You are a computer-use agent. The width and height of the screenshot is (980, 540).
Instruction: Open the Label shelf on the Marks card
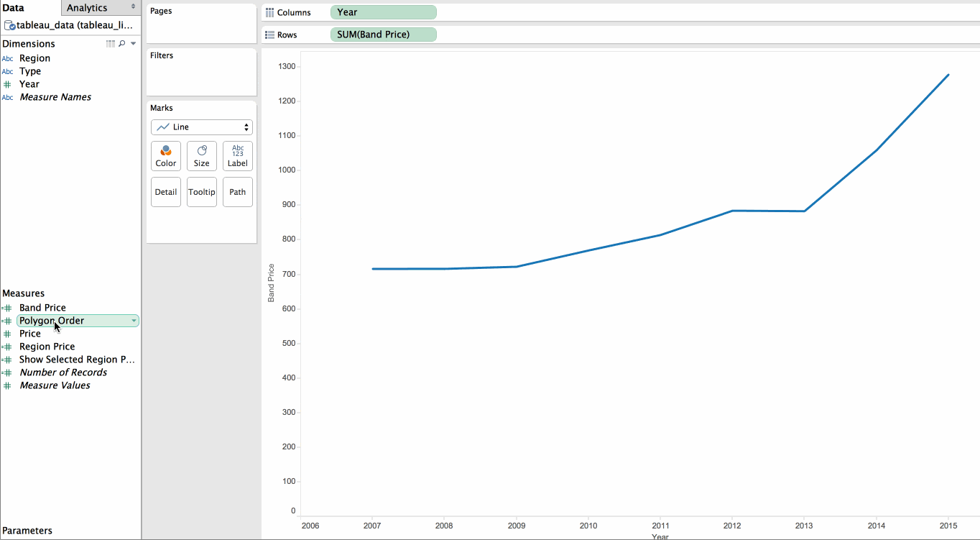pyautogui.click(x=237, y=155)
